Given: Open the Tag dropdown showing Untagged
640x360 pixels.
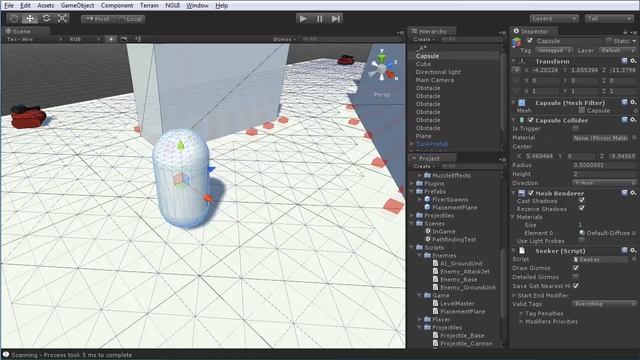Looking at the screenshot, I should pyautogui.click(x=553, y=50).
